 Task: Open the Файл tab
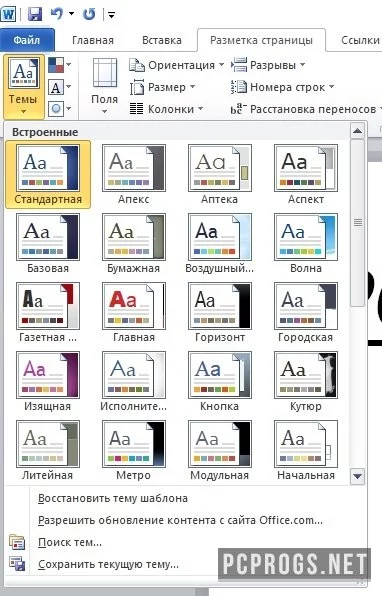click(27, 40)
